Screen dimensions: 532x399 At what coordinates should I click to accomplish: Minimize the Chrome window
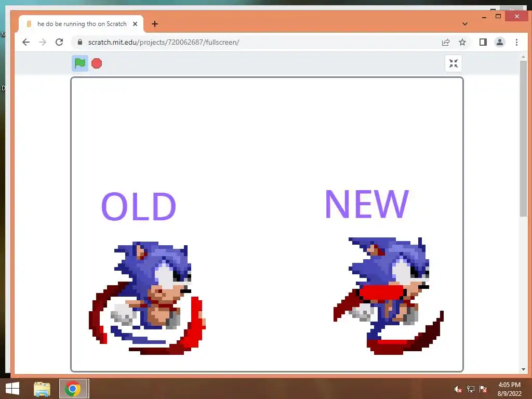[x=484, y=17]
